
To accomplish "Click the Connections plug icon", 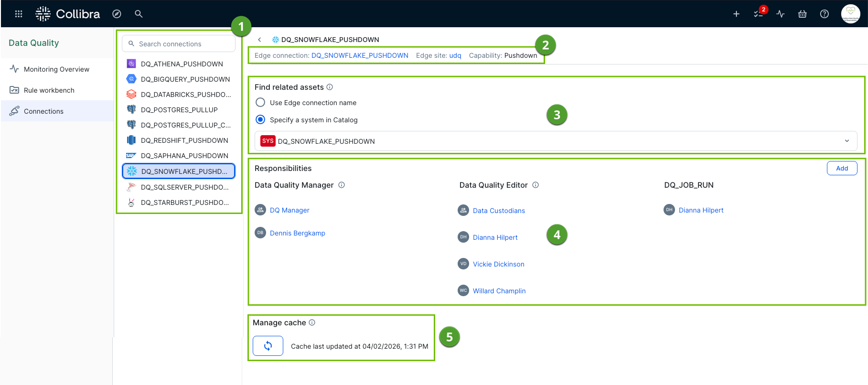I will tap(14, 111).
